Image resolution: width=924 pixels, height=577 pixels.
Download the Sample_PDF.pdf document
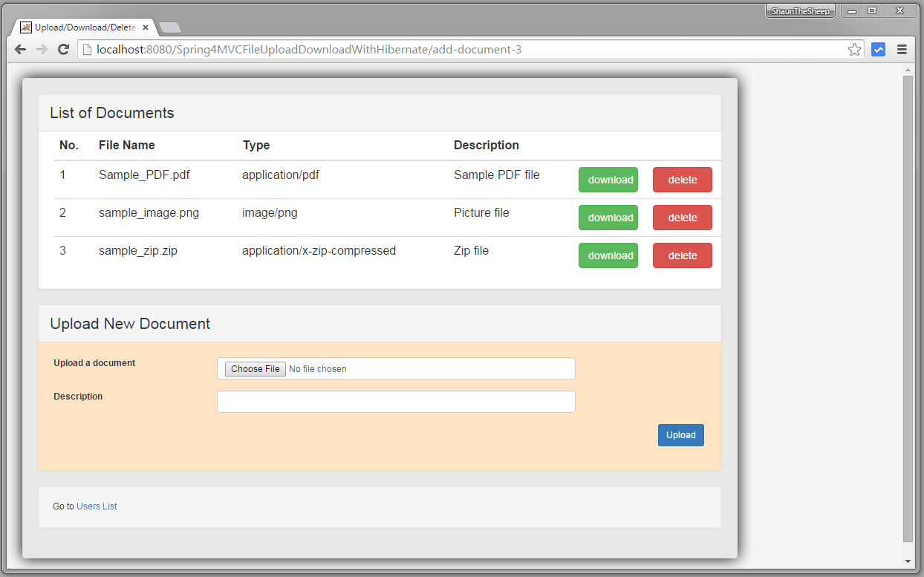(x=608, y=180)
